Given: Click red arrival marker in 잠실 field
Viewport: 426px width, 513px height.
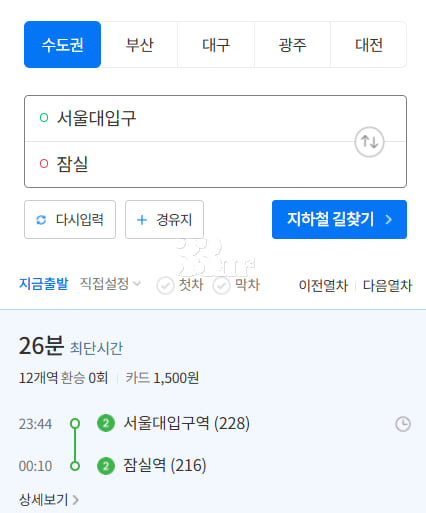Looking at the screenshot, I should 44,164.
